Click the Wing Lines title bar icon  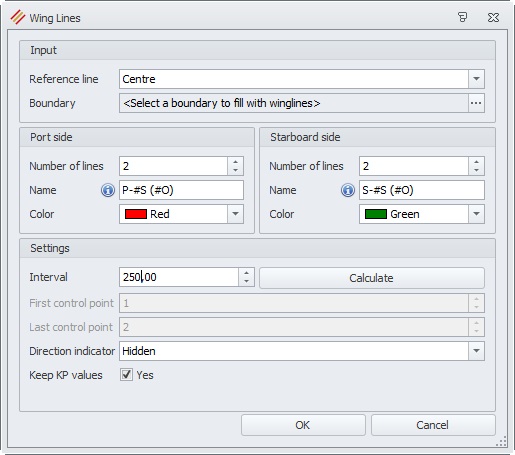pyautogui.click(x=18, y=17)
